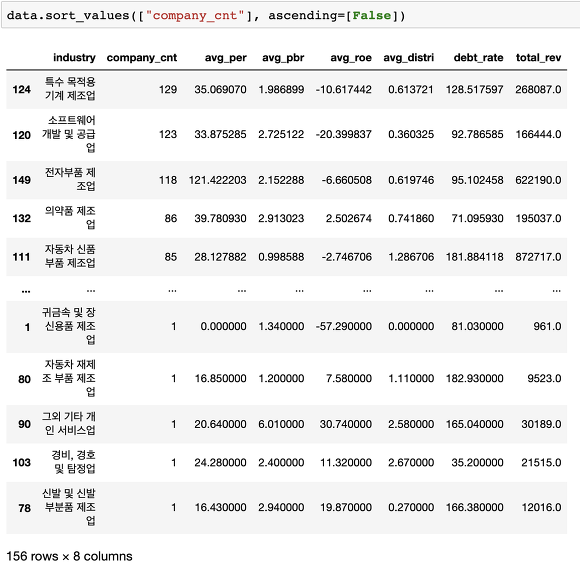Viewport: 580px width, 566px height.
Task: Select row index 80
Action: [x=24, y=379]
